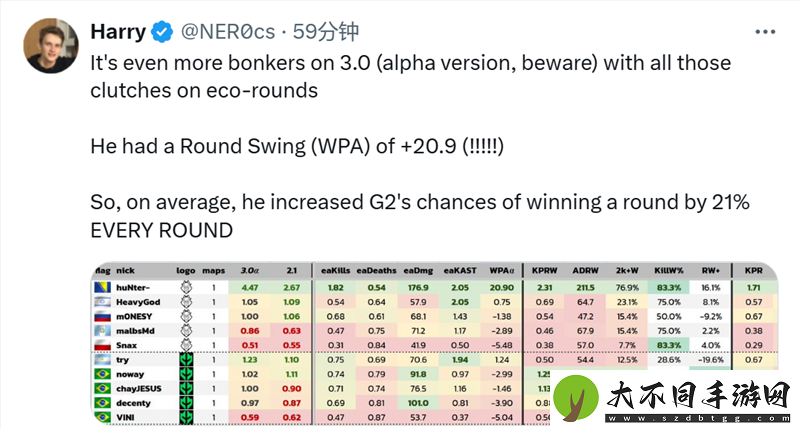Open the stats table image
This screenshot has height=428, width=800.
[x=435, y=343]
